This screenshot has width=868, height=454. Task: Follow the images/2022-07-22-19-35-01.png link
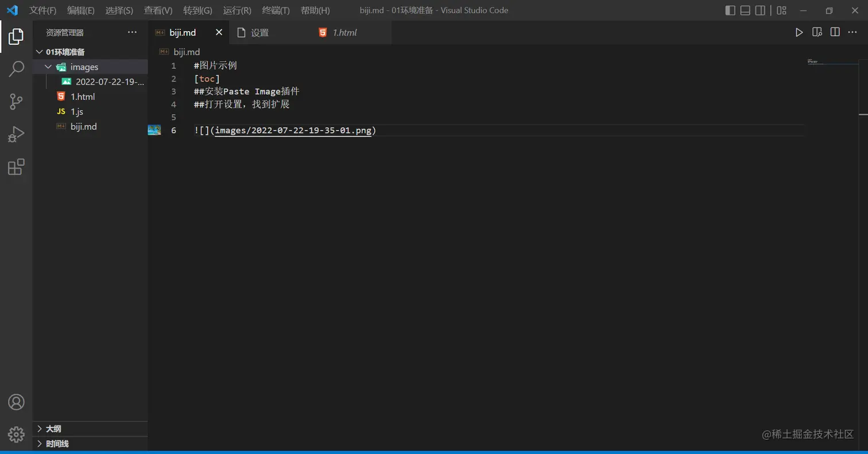pos(293,130)
